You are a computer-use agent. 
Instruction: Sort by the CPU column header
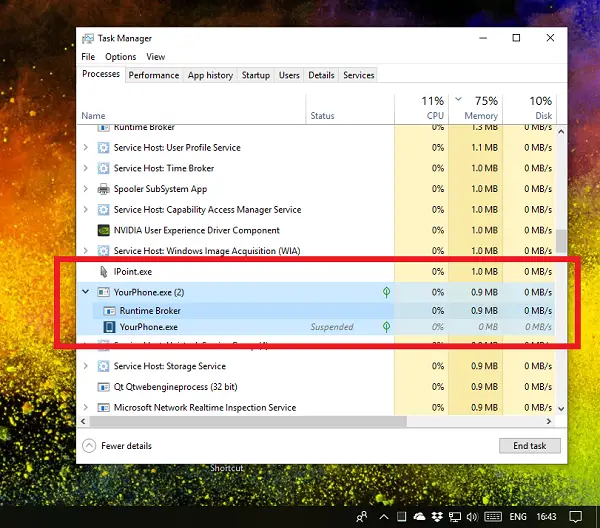421,109
